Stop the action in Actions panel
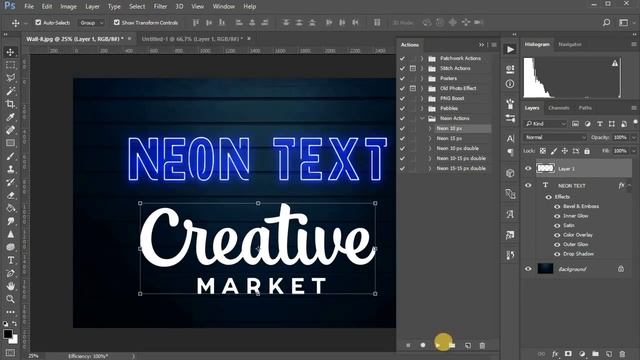This screenshot has height=360, width=640. pyautogui.click(x=408, y=345)
